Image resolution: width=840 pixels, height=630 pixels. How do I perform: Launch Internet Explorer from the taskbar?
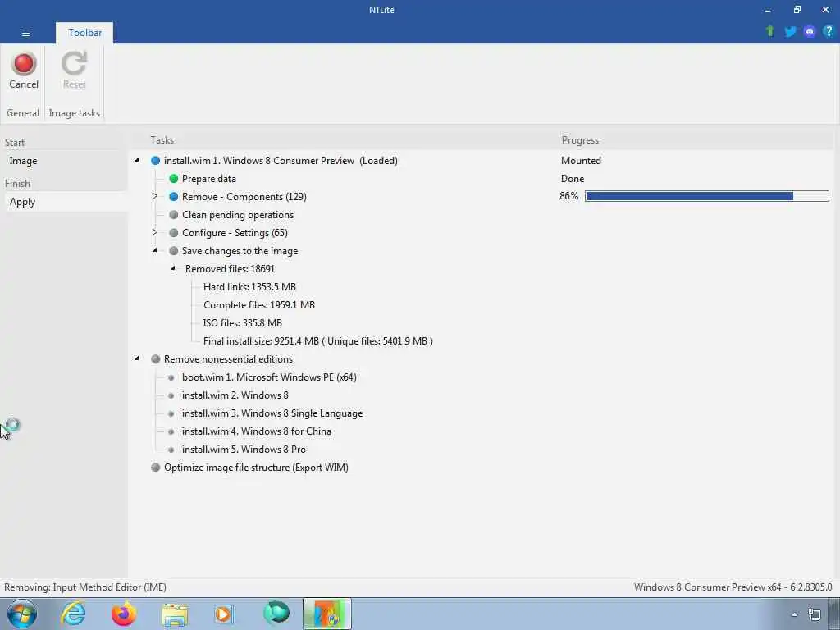[73, 614]
